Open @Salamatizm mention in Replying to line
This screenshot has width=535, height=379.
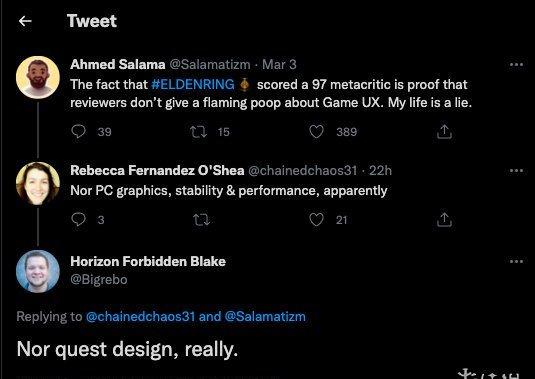pos(265,317)
